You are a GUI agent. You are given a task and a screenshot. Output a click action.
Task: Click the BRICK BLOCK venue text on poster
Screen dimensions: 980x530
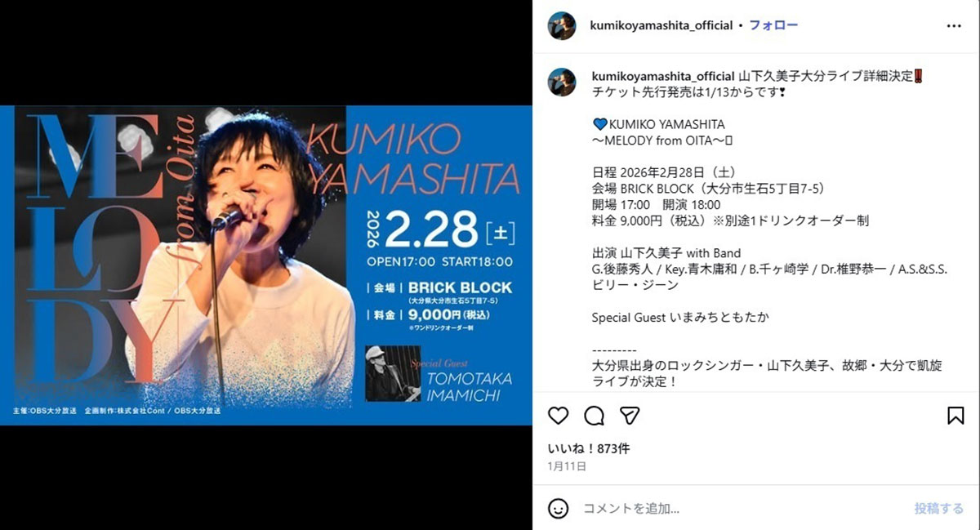[x=460, y=287]
